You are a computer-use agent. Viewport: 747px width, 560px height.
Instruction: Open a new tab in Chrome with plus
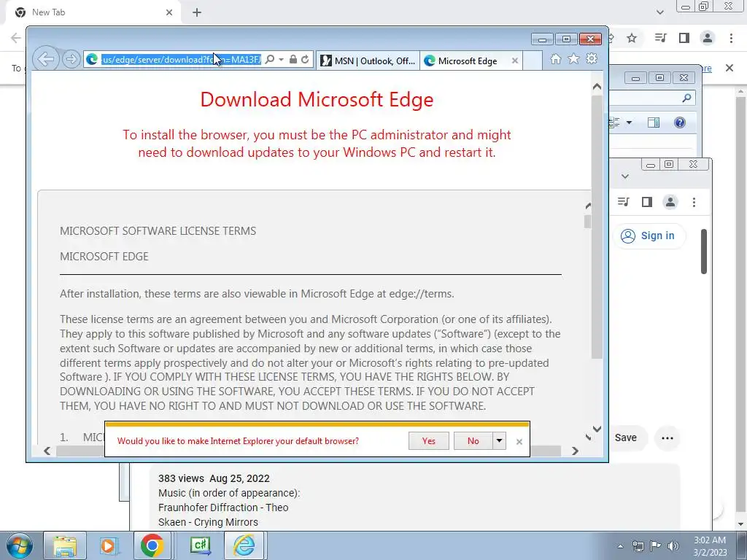(x=197, y=12)
